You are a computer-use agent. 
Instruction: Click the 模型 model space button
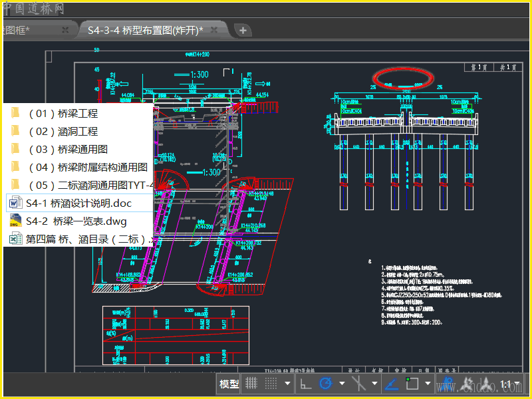229,384
